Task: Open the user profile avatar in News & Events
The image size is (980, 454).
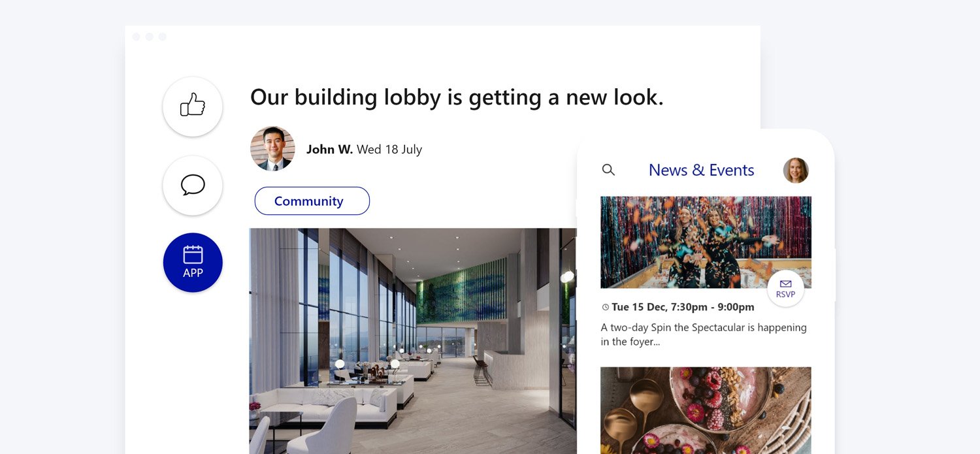Action: tap(796, 170)
